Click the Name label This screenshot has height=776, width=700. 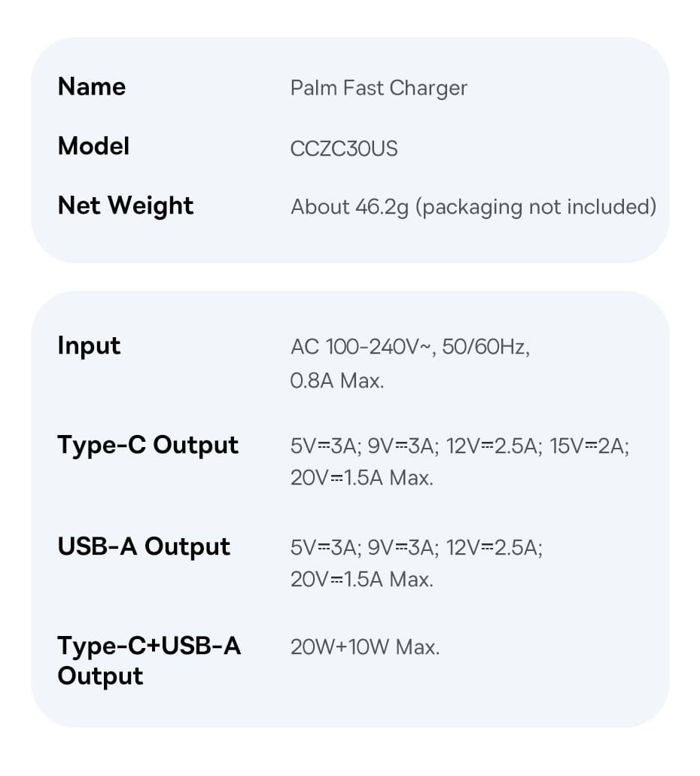click(92, 87)
